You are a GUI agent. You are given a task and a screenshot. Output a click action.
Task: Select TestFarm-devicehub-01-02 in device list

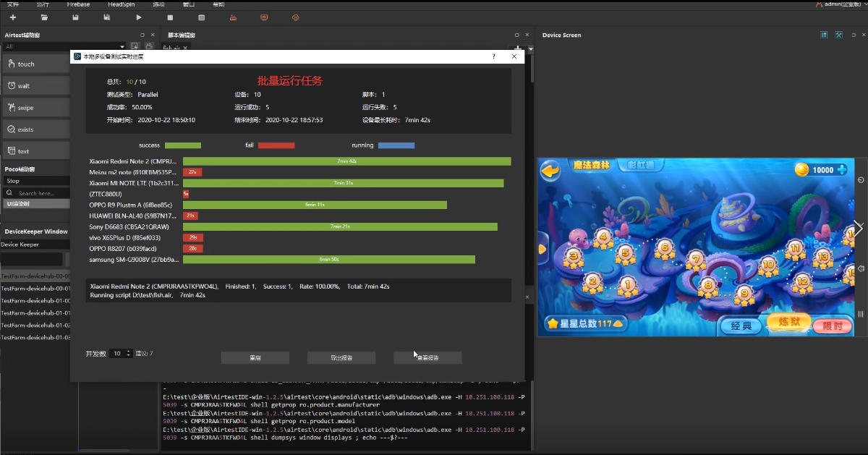click(x=35, y=326)
